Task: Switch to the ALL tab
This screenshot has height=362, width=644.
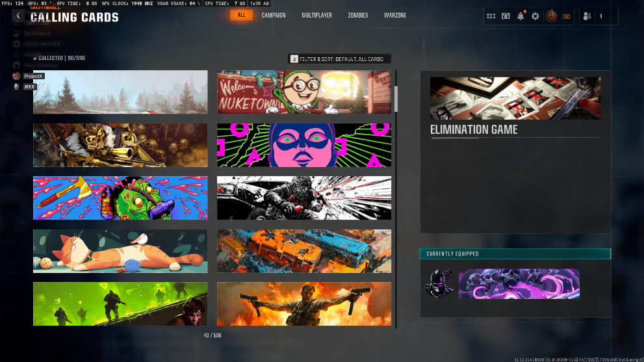Action: coord(242,15)
